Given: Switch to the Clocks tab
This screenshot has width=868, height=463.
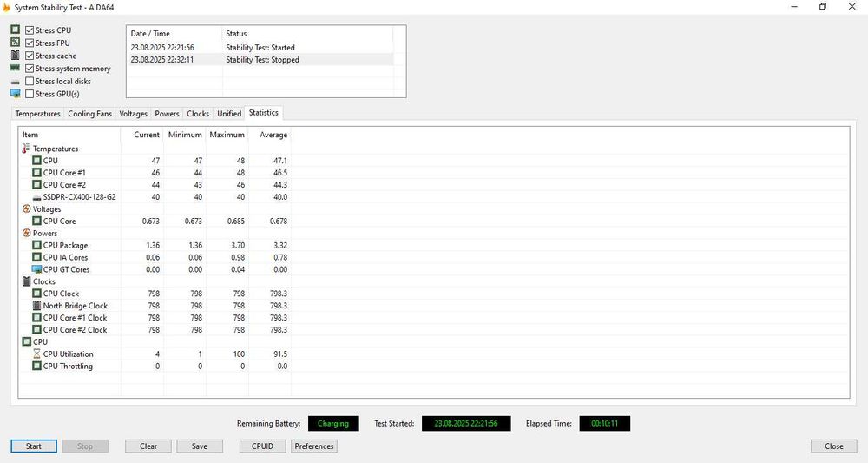Looking at the screenshot, I should pyautogui.click(x=198, y=114).
